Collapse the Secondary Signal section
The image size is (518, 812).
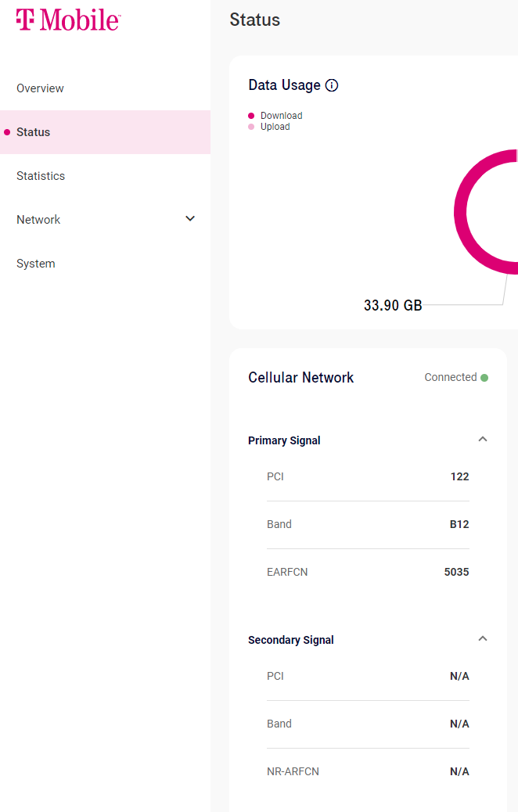pyautogui.click(x=483, y=638)
